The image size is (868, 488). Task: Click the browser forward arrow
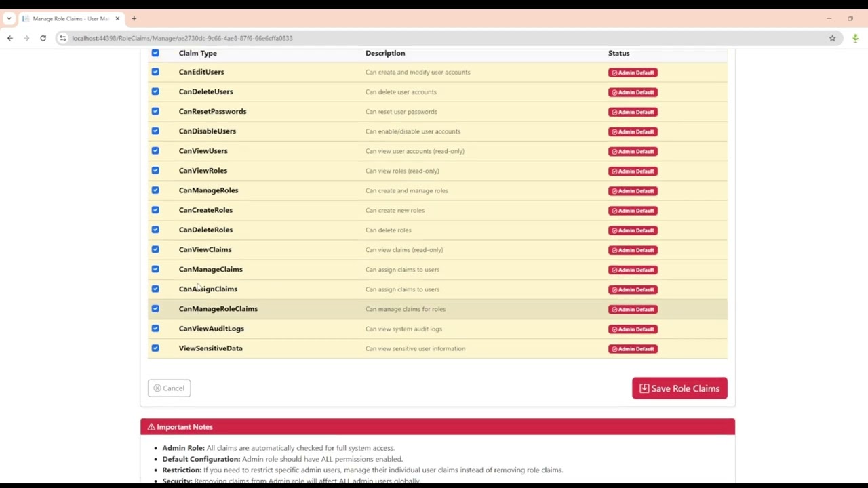[x=26, y=38]
